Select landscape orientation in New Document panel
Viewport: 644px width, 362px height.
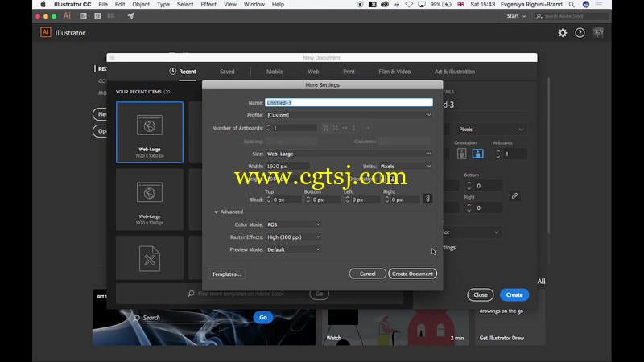pyautogui.click(x=477, y=154)
